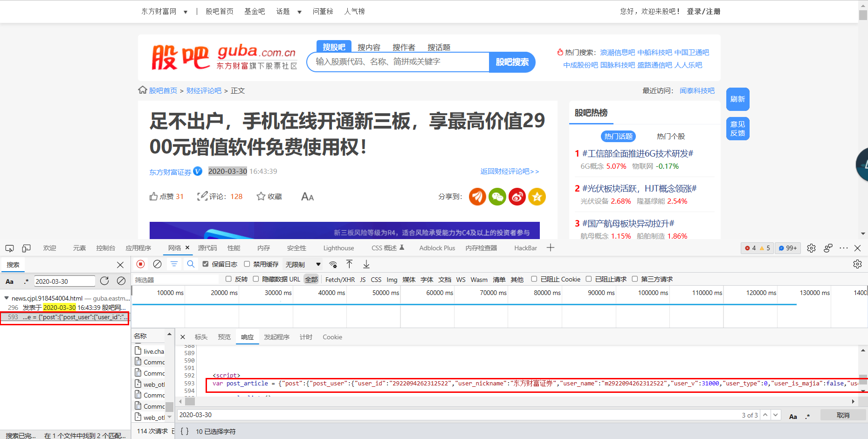Uncheck the 保留日志 checkbox
This screenshot has height=439, width=868.
coord(206,264)
